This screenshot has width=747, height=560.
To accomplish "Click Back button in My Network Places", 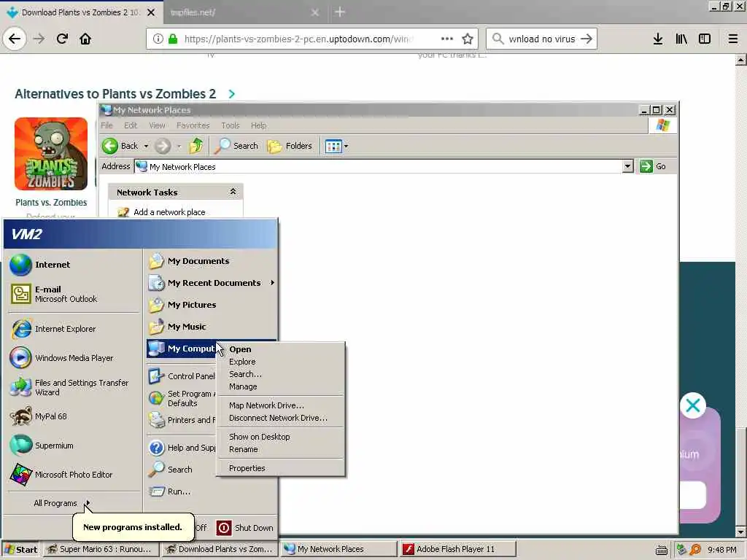I will point(120,146).
